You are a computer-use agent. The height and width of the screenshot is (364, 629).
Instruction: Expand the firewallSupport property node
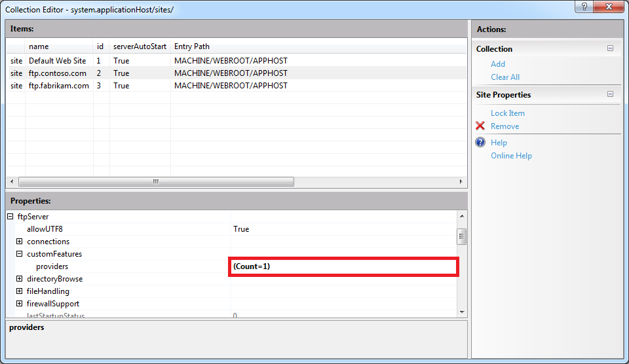(x=20, y=304)
